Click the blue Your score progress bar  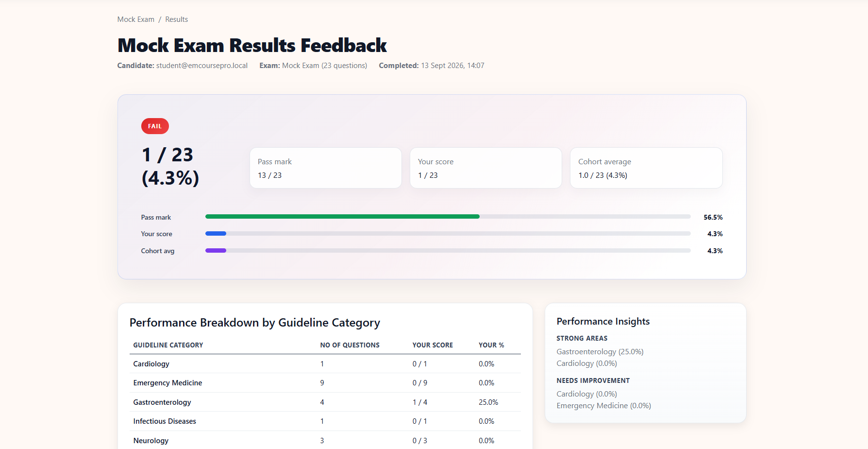pos(216,234)
